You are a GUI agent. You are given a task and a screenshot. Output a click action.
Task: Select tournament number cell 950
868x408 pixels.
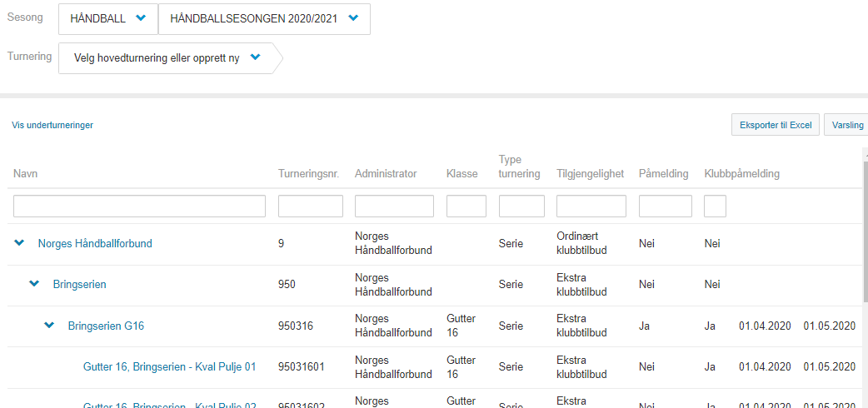click(x=287, y=285)
